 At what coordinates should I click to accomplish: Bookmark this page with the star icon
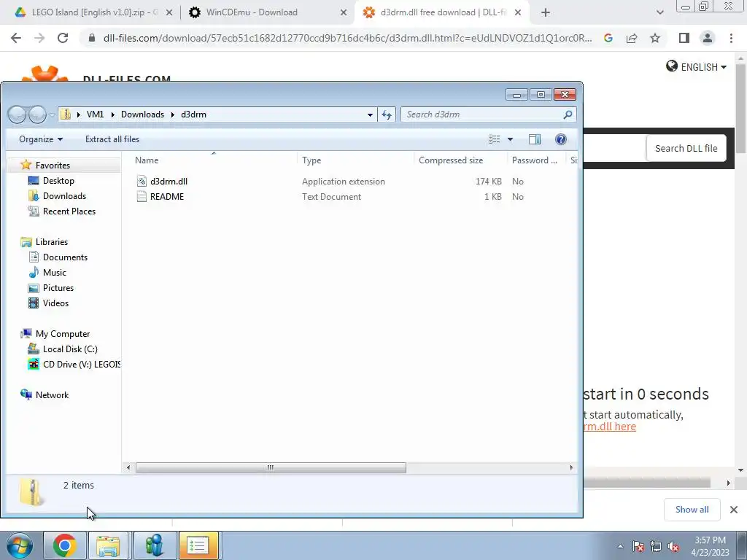[655, 38]
